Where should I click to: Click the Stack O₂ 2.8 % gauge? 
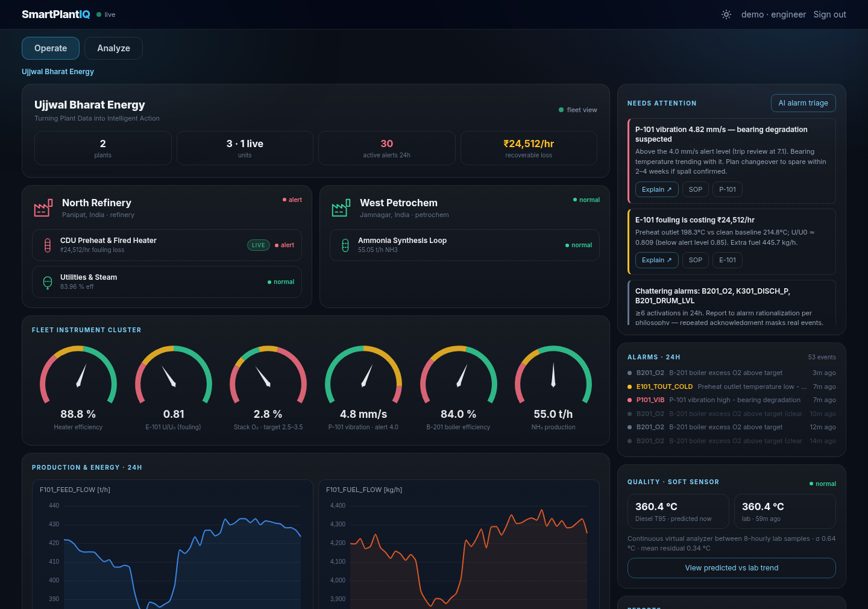coord(268,387)
